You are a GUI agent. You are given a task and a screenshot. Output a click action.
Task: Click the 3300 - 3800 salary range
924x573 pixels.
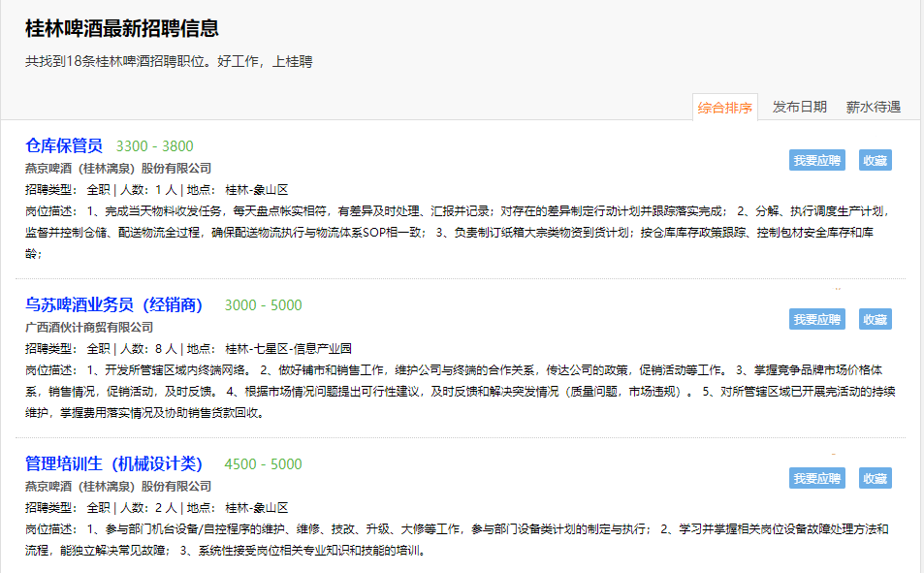pyautogui.click(x=155, y=146)
